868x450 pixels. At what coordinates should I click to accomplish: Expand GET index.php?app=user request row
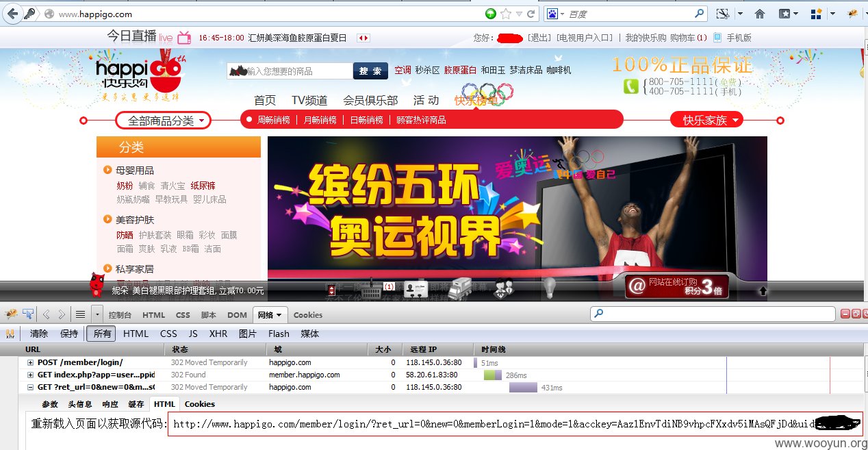(x=30, y=375)
